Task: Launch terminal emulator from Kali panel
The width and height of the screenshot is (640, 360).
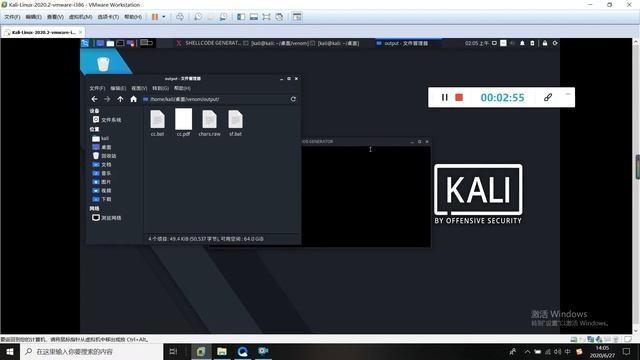Action: pos(120,43)
